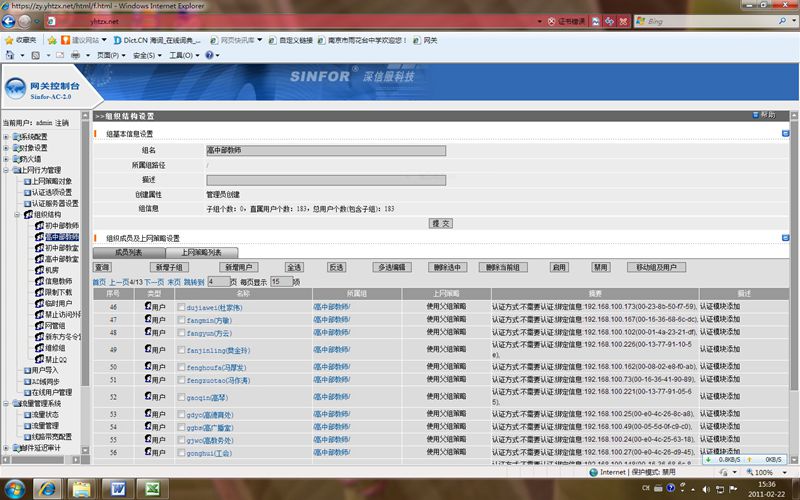The width and height of the screenshot is (800, 500).
Task: Click the IE home toolbar icon
Action: 11,55
